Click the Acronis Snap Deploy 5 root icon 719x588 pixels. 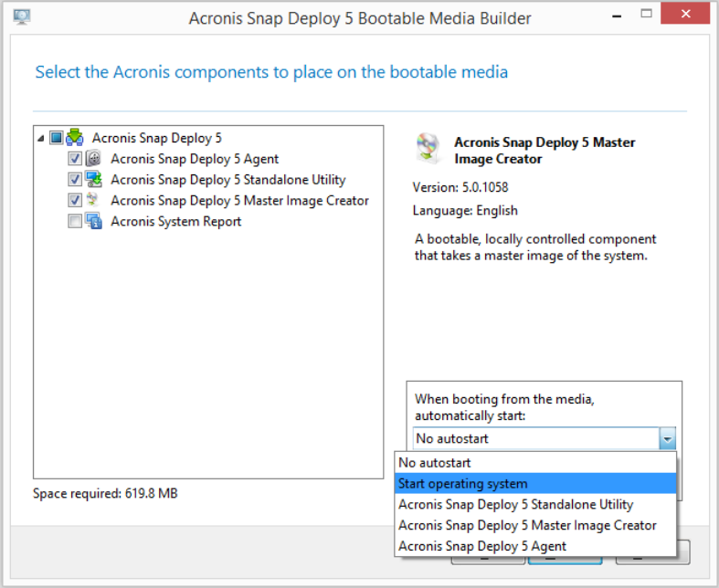[74, 138]
